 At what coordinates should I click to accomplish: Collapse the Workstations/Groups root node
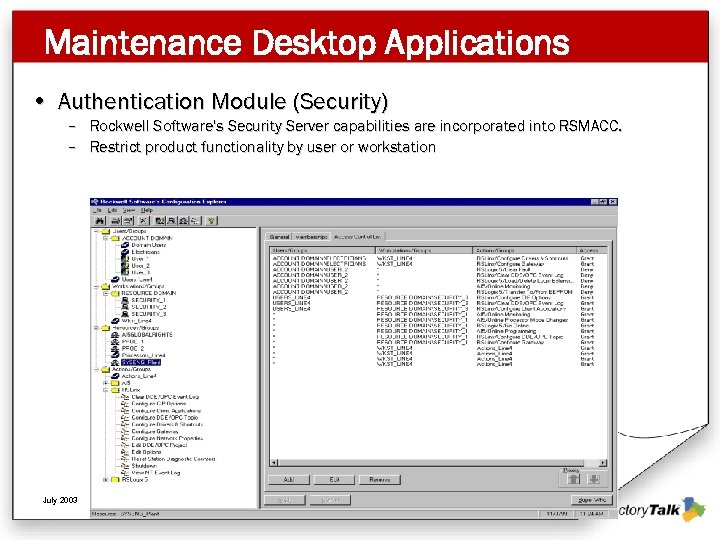(x=96, y=287)
